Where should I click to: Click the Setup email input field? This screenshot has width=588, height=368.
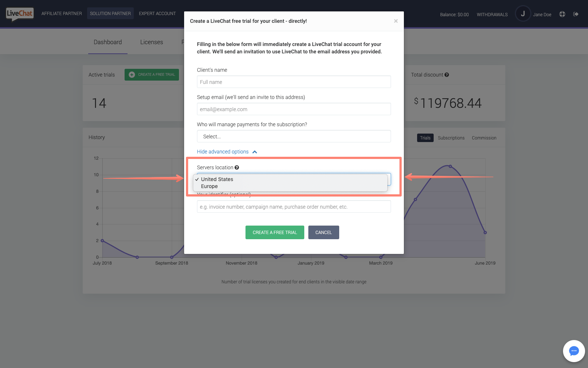pyautogui.click(x=294, y=109)
